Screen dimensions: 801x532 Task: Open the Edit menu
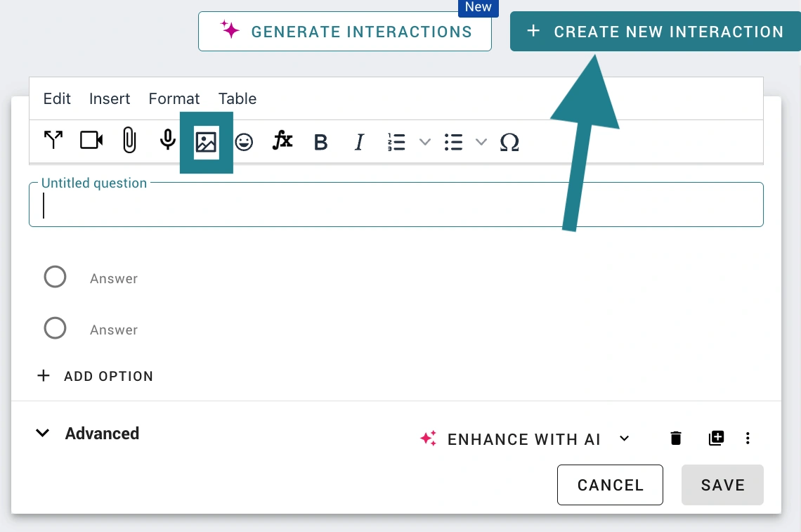pyautogui.click(x=57, y=98)
